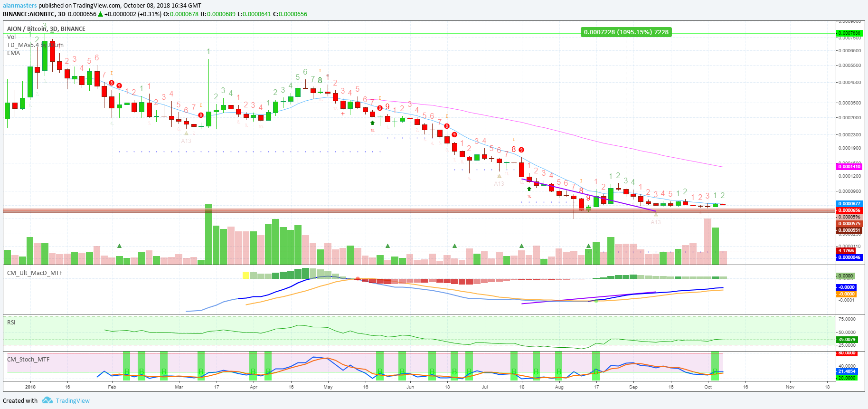Select the EMA indicator label

[13, 53]
